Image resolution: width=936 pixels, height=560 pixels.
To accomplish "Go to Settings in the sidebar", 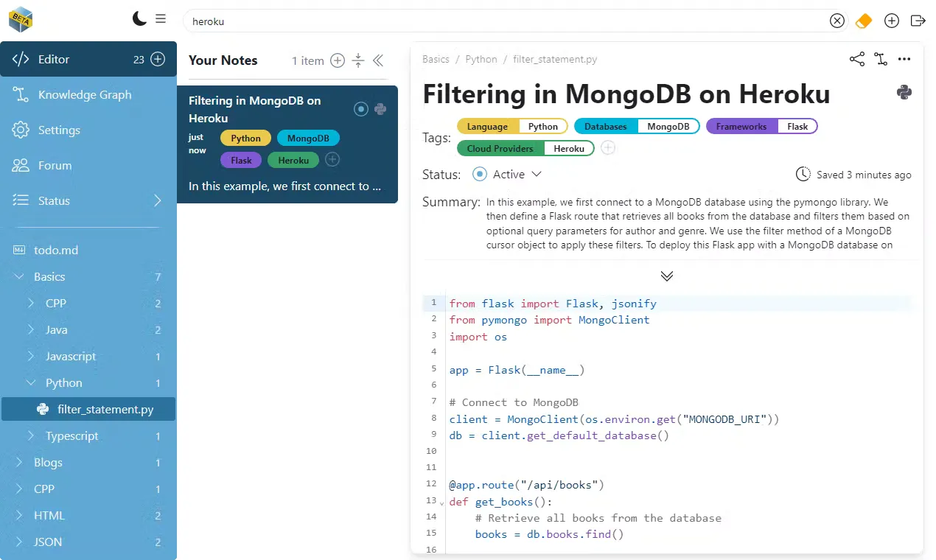I will point(59,130).
